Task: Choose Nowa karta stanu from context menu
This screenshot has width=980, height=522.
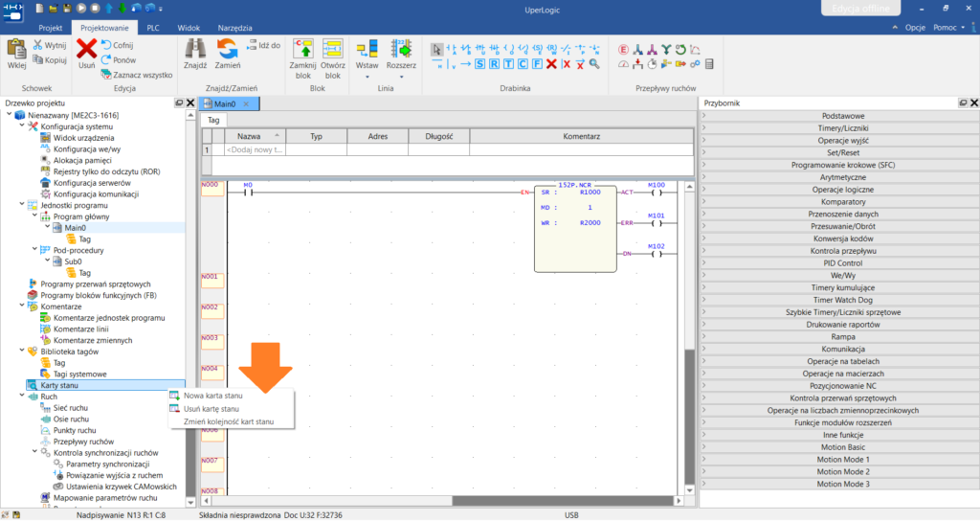Action: pyautogui.click(x=232, y=396)
